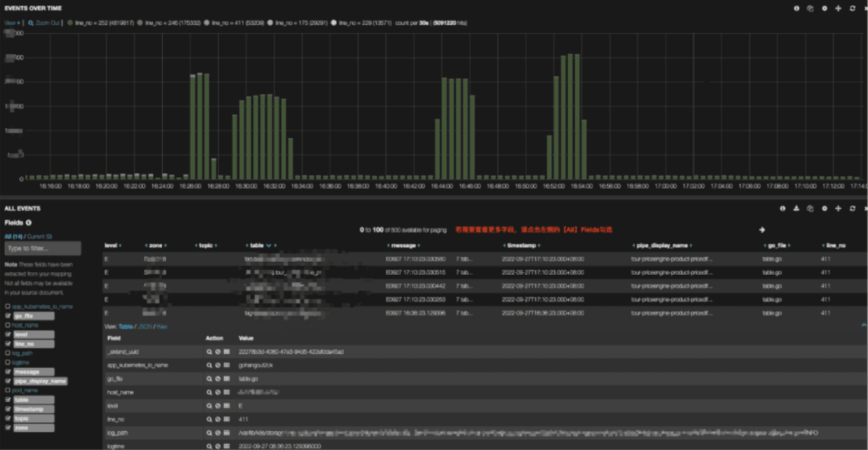Uncheck the go_file field checkbox
The width and height of the screenshot is (868, 450).
8,316
